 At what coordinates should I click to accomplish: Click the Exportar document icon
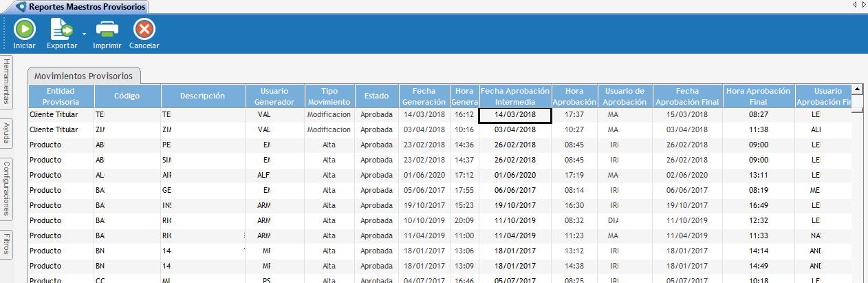[x=61, y=30]
